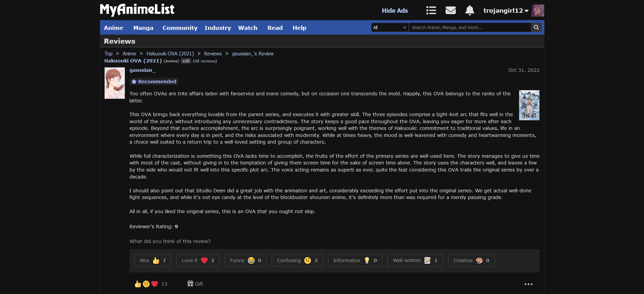This screenshot has height=294, width=644.
Task: Go to Top breadcrumb link
Action: pyautogui.click(x=108, y=54)
